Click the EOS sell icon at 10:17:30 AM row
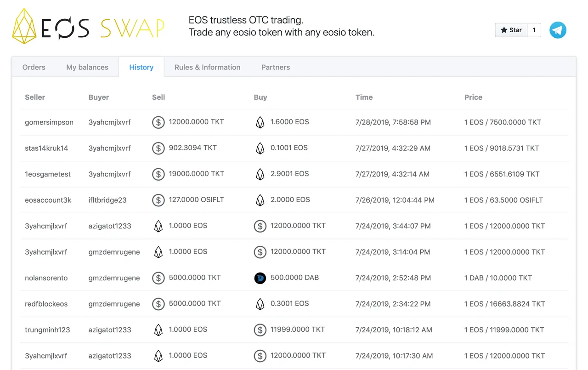Viewport: 588px width, 370px height. [x=158, y=356]
